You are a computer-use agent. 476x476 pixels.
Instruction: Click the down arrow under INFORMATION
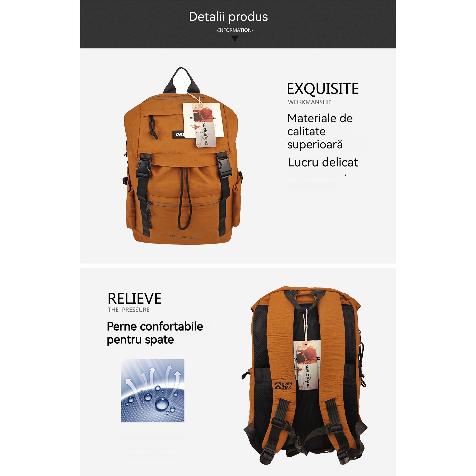[x=235, y=39]
